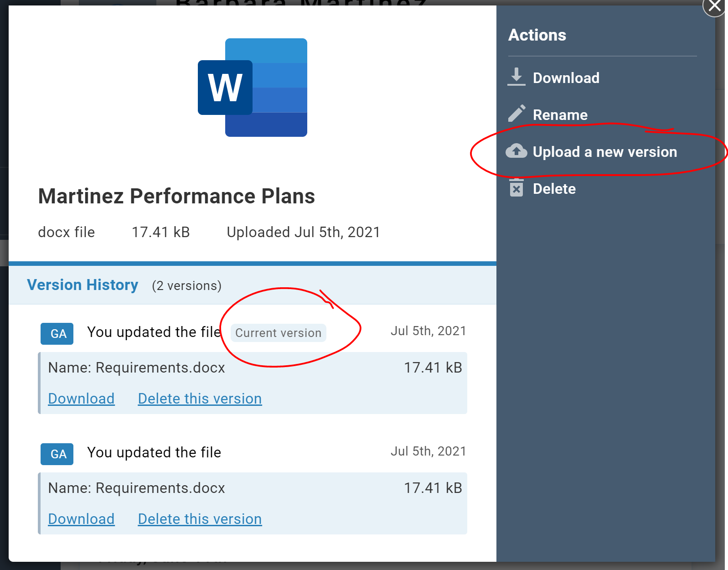Image resolution: width=728 pixels, height=570 pixels.
Task: Click the Delete trash icon
Action: [516, 188]
